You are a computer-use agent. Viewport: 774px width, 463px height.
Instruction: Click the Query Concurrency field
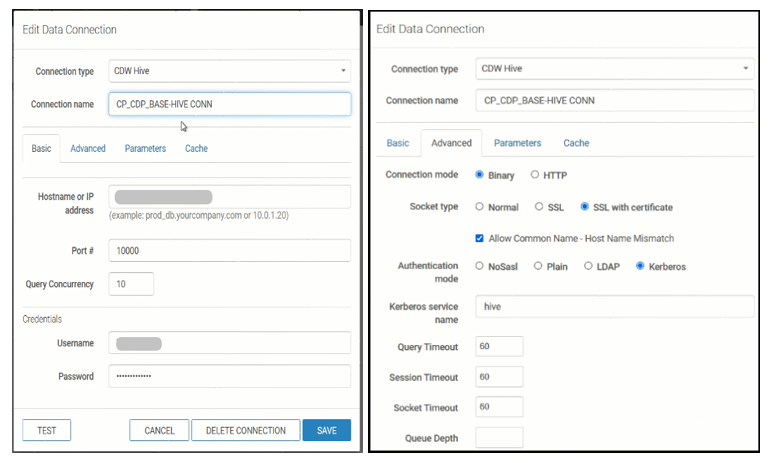tap(131, 284)
